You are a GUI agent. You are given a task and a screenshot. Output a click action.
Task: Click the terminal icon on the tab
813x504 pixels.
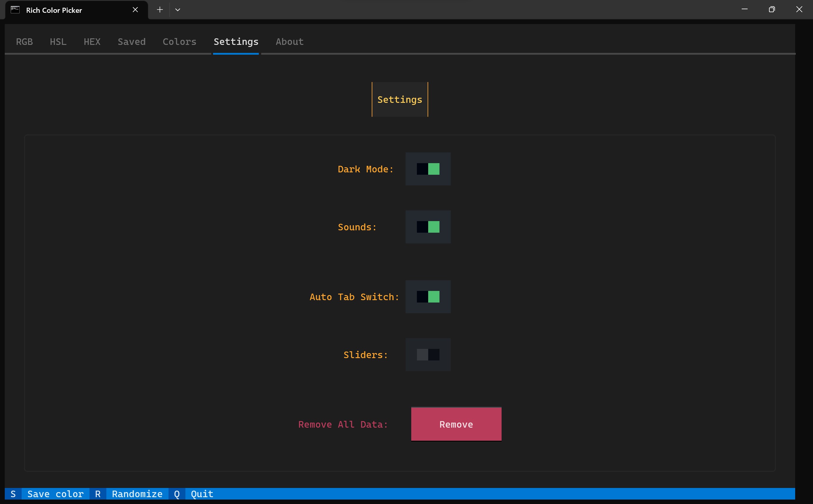[15, 10]
